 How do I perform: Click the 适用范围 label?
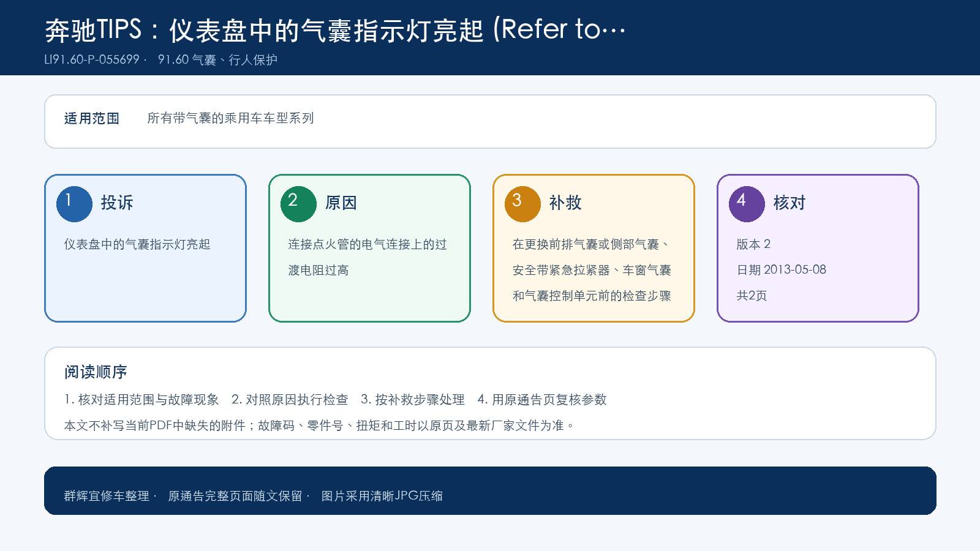click(92, 118)
